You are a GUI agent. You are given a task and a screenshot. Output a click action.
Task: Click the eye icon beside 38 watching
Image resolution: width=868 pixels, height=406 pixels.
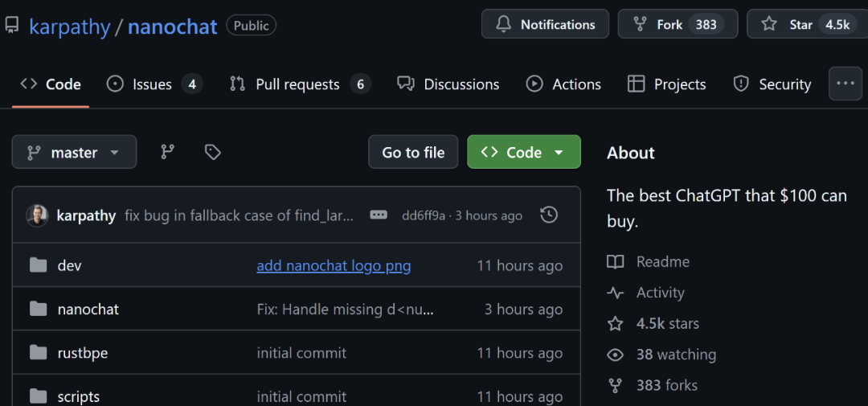tap(616, 355)
